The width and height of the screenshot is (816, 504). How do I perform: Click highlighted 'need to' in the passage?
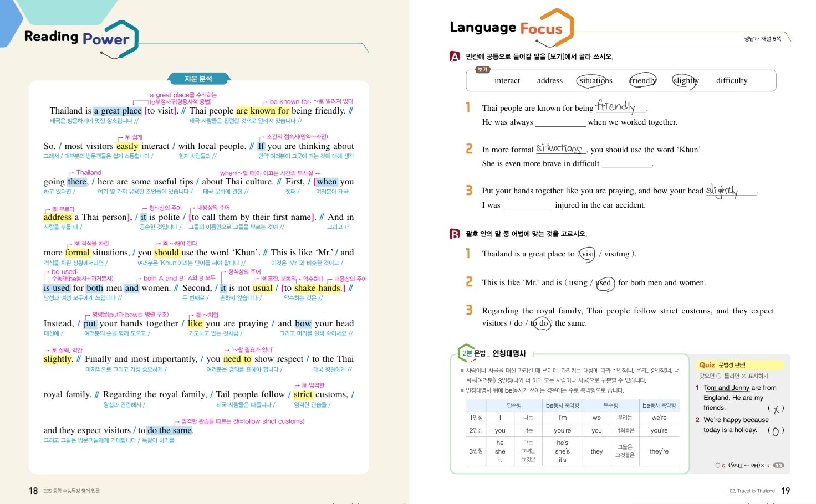click(x=237, y=359)
